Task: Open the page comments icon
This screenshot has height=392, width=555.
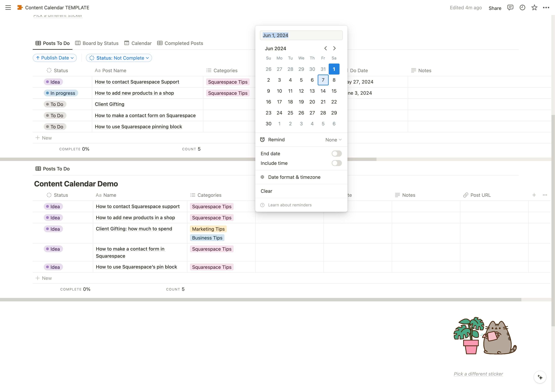Action: pyautogui.click(x=510, y=7)
